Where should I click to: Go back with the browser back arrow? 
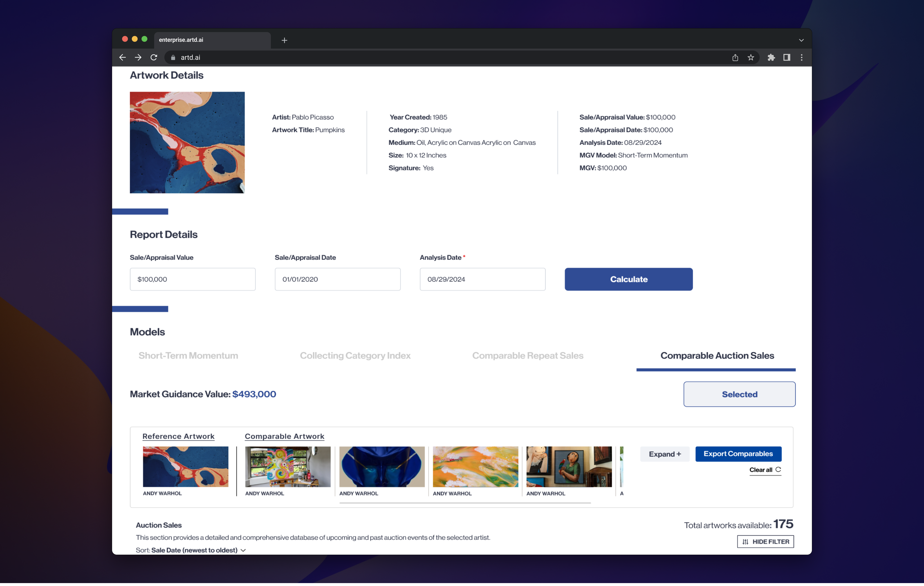122,58
